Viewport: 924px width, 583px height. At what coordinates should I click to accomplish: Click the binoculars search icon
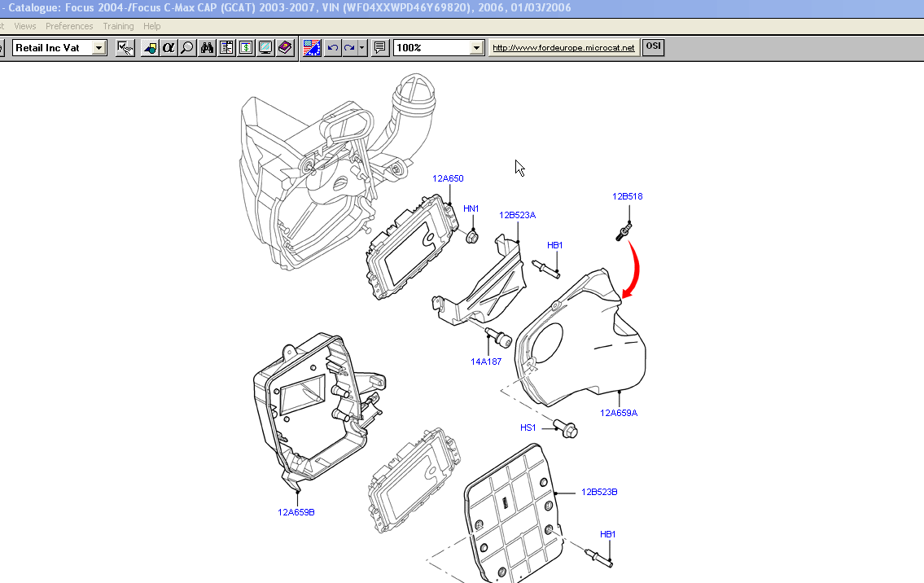pos(207,48)
